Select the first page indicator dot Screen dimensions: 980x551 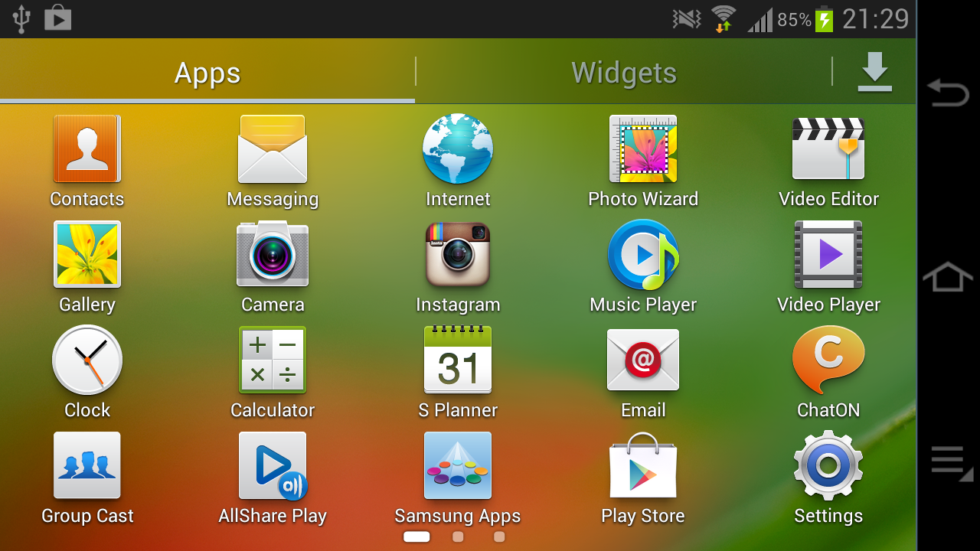(x=416, y=537)
